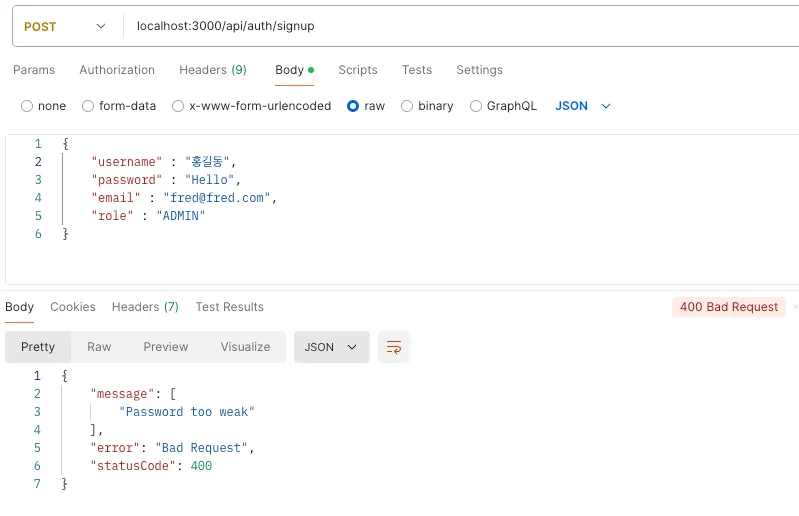Screen dimensions: 799x516
Task: Select the none body type radio
Action: (x=27, y=106)
